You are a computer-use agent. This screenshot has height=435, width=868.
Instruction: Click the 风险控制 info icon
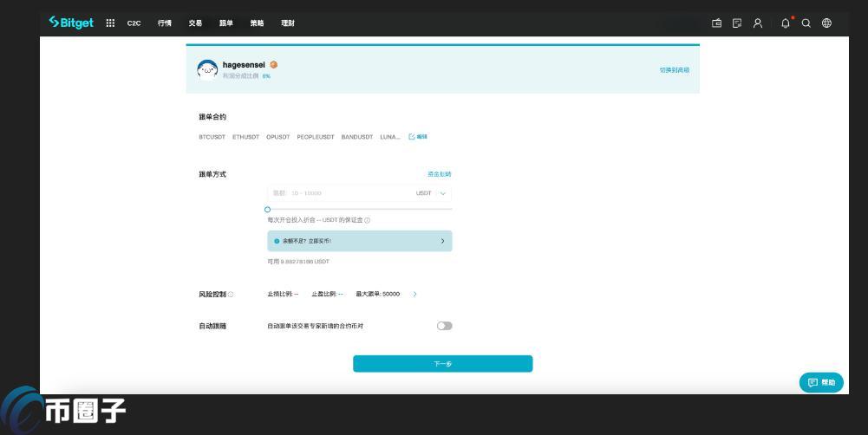[231, 295]
